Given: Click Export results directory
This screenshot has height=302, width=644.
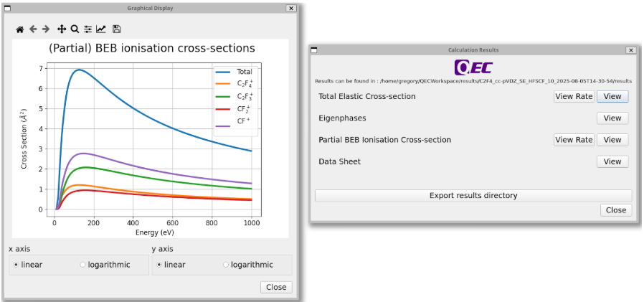Looking at the screenshot, I should [473, 195].
